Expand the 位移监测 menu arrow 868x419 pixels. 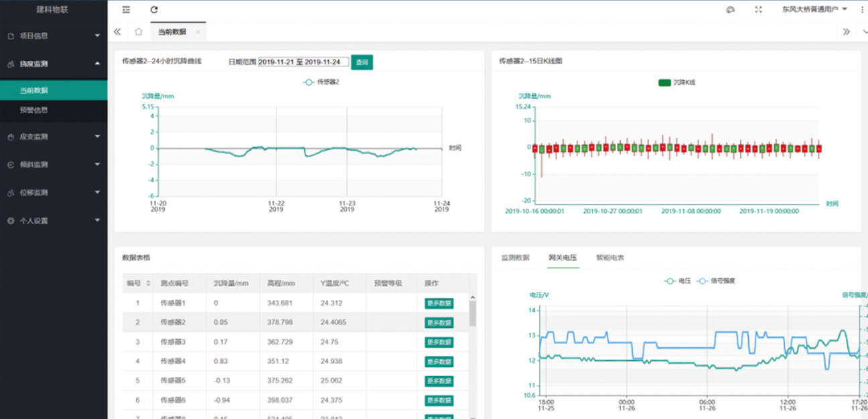pos(98,193)
